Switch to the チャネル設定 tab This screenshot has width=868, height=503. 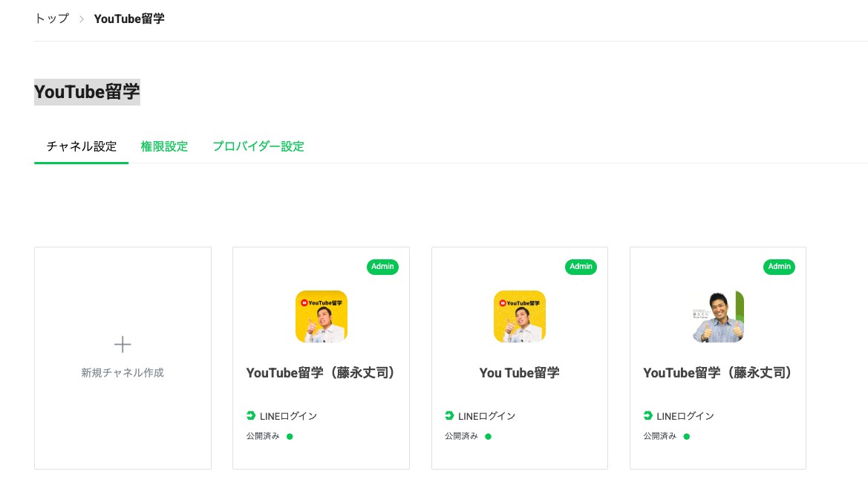click(x=82, y=146)
